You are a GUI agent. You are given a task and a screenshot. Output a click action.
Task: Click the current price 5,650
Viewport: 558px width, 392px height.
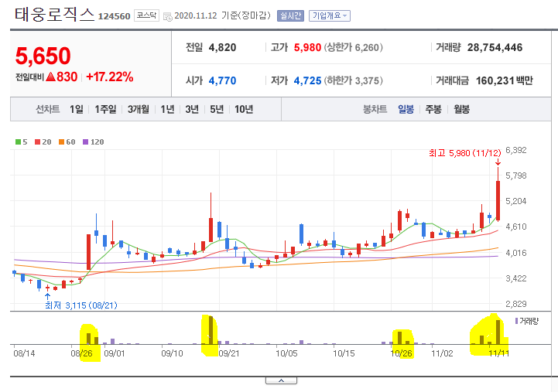coord(43,56)
